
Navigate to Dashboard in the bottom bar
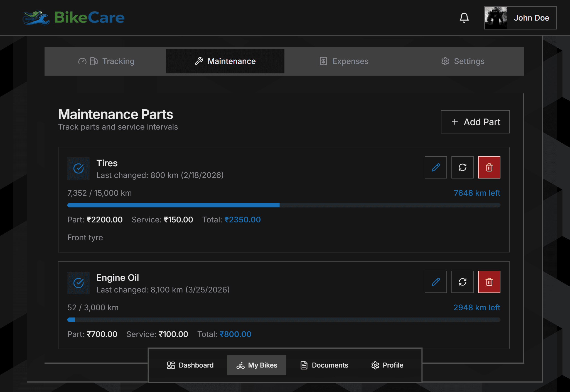click(x=190, y=365)
